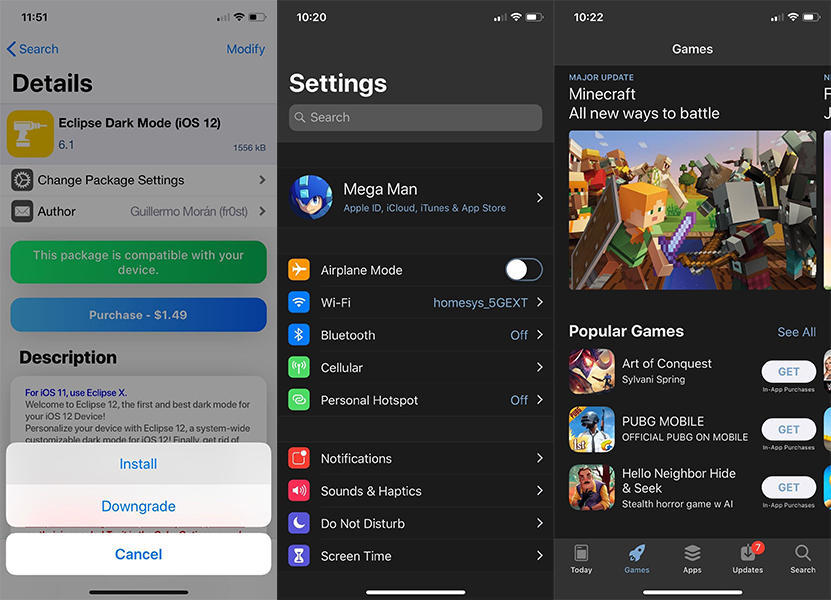
Task: Switch to the Updates tab
Action: (748, 559)
